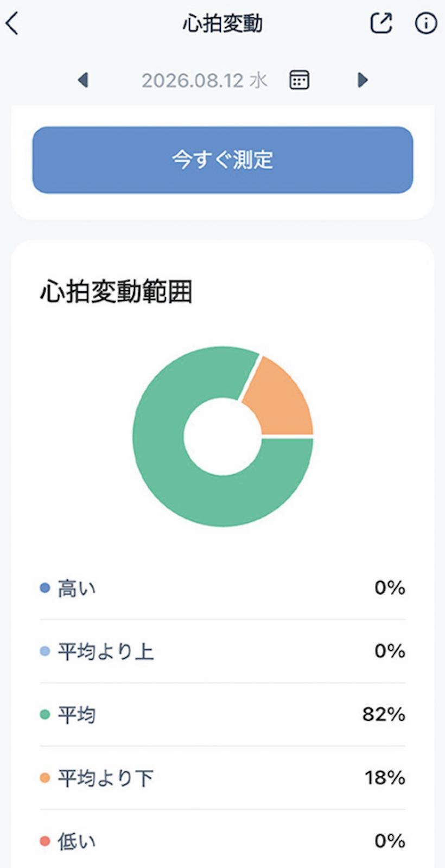Open the info circle icon
This screenshot has height=868, width=445.
pyautogui.click(x=426, y=23)
